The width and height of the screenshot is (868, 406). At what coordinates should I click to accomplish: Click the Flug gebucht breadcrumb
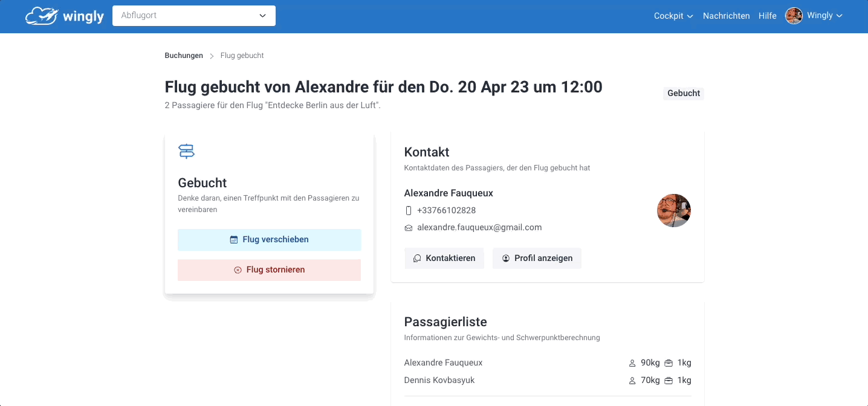tap(242, 56)
